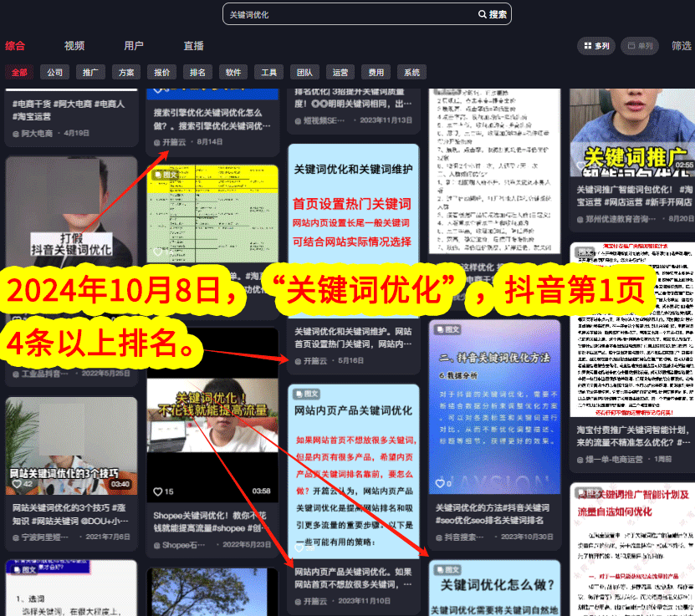Select the 软件 filter tag

coord(233,72)
